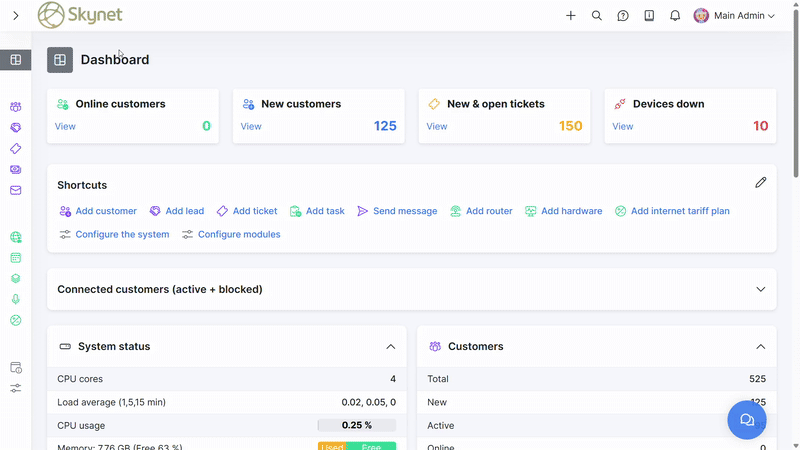Image resolution: width=800 pixels, height=450 pixels.
Task: Click the Memory used/free bar
Action: click(357, 446)
